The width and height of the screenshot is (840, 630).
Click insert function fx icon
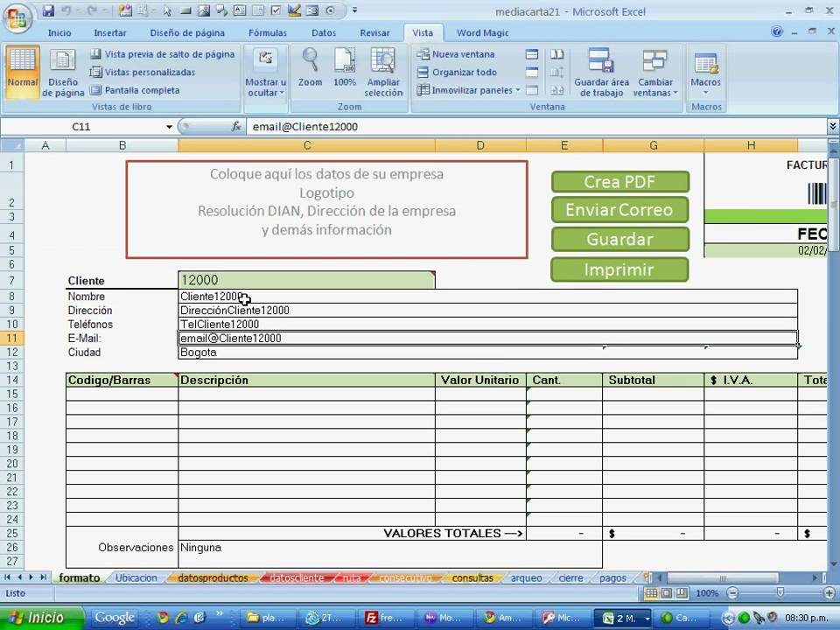click(236, 126)
